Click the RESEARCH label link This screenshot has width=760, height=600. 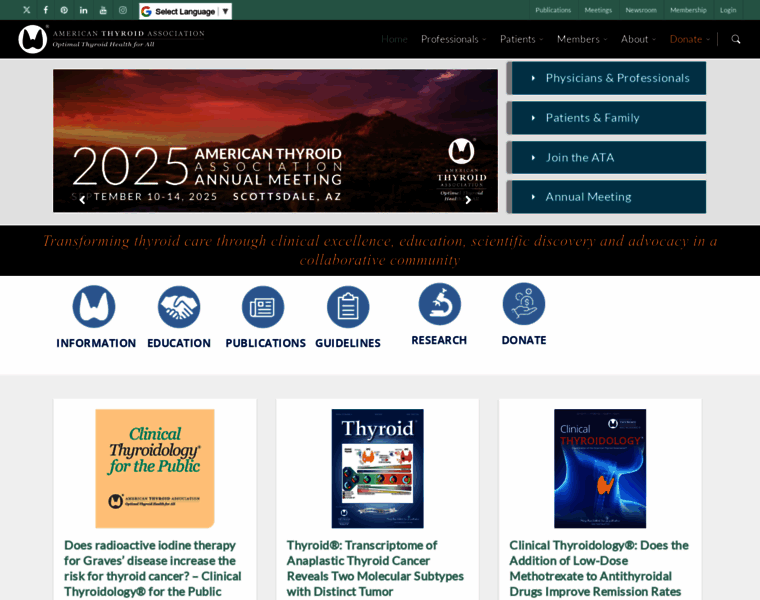click(439, 340)
